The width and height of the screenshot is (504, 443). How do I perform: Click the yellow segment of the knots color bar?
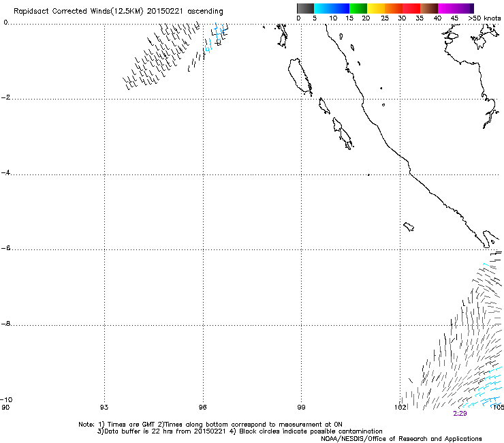click(x=376, y=8)
